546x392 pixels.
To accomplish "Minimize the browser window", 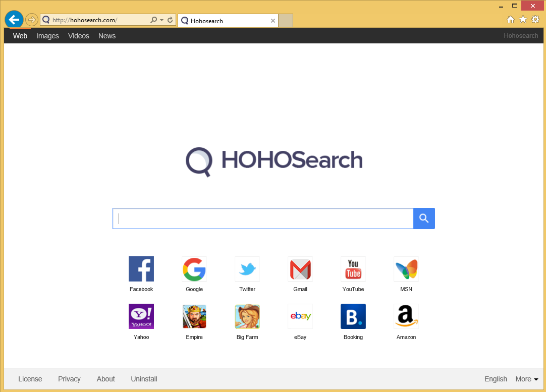I will click(501, 6).
